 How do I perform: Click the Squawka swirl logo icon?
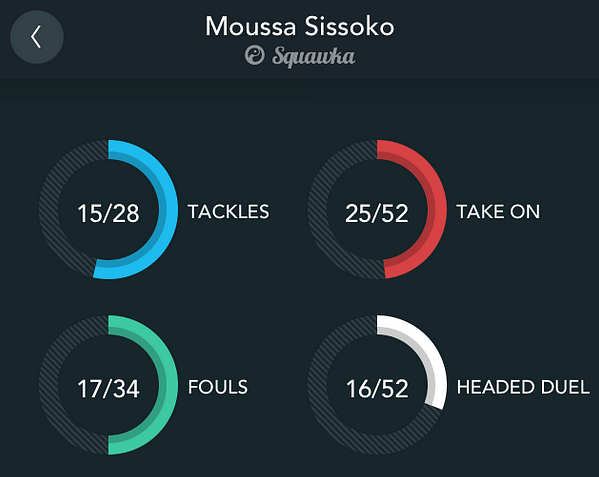pos(254,55)
